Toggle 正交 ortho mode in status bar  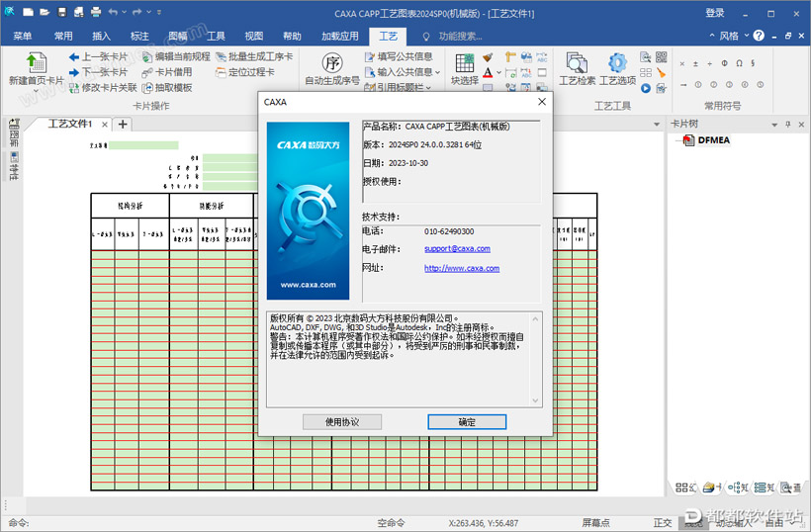pyautogui.click(x=663, y=523)
